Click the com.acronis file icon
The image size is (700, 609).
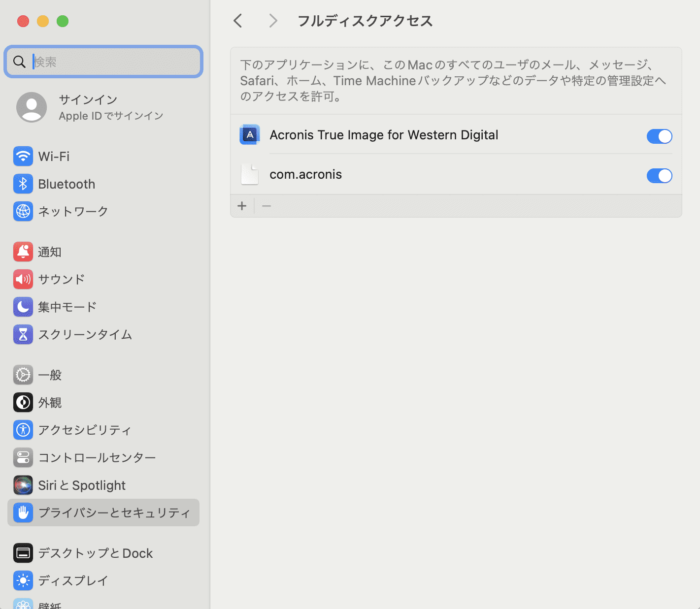(x=250, y=174)
